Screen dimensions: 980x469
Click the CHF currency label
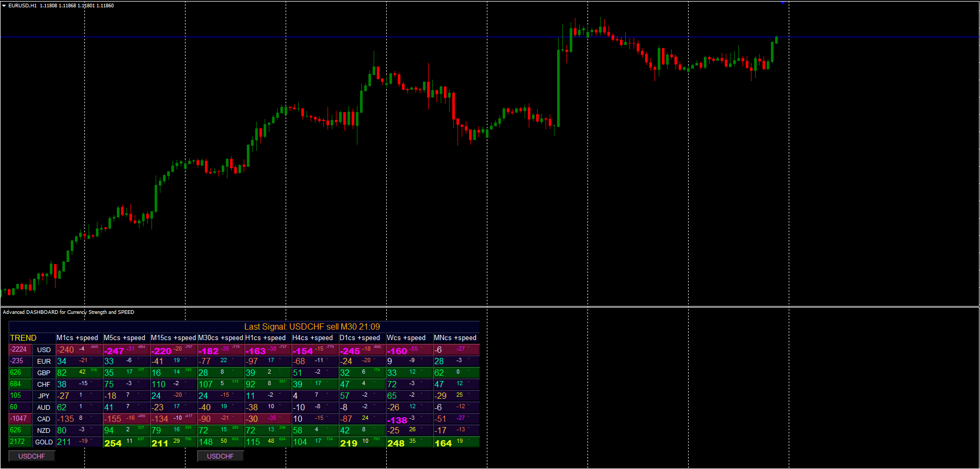[x=44, y=385]
